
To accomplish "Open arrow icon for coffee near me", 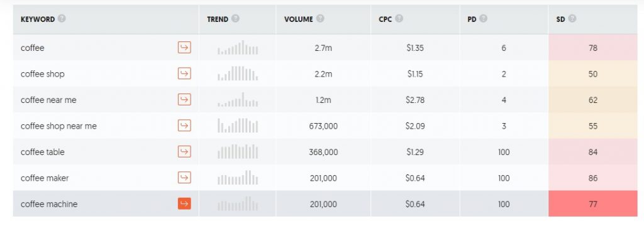I will tap(184, 100).
